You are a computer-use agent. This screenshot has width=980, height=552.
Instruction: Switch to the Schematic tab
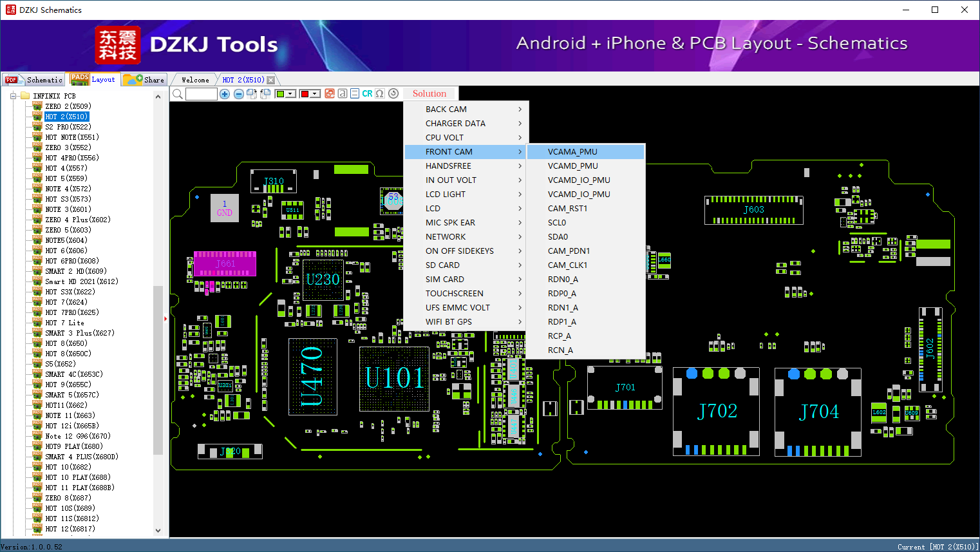(33, 80)
